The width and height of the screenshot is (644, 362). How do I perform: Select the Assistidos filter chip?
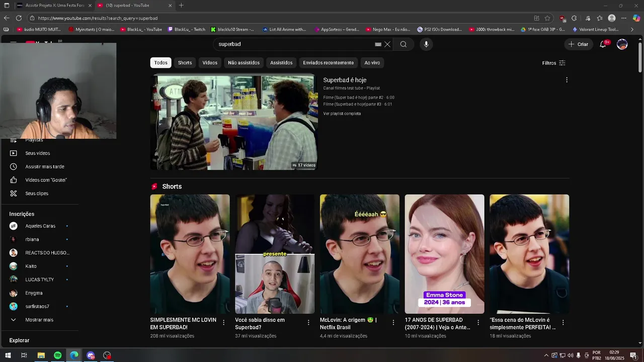(281, 63)
